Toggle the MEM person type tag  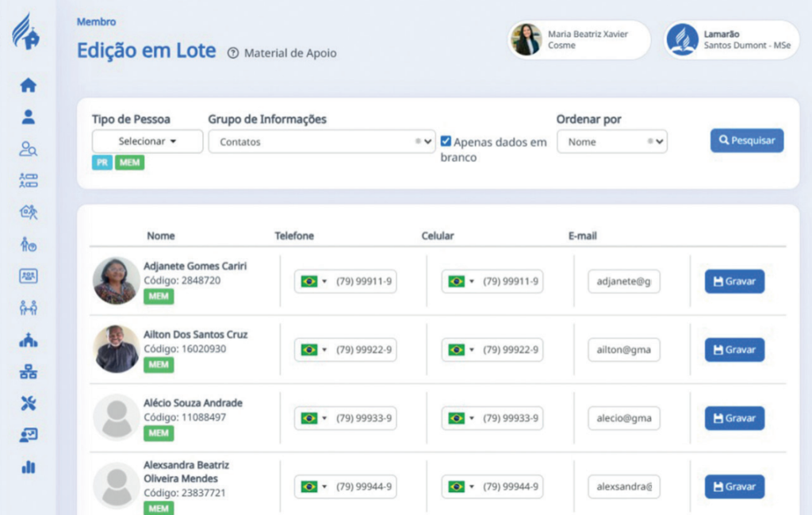pos(130,163)
